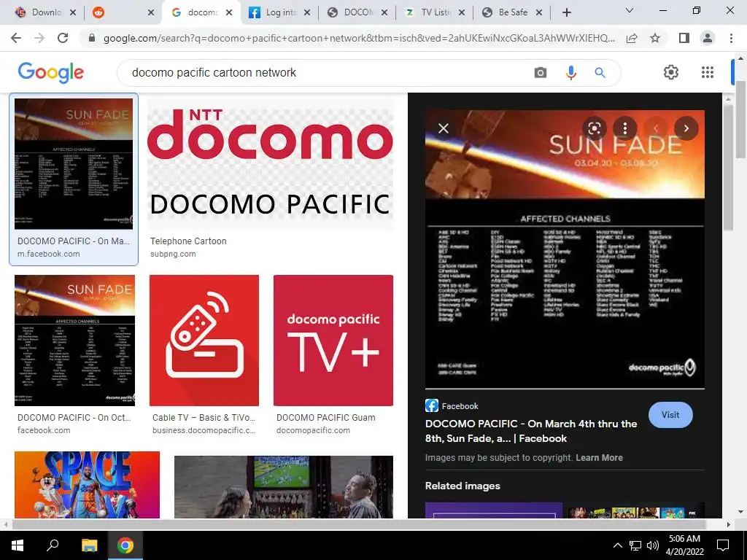Image resolution: width=747 pixels, height=560 pixels.
Task: Open the DOCOMO PACIFIC On March 4th title
Action: click(531, 431)
